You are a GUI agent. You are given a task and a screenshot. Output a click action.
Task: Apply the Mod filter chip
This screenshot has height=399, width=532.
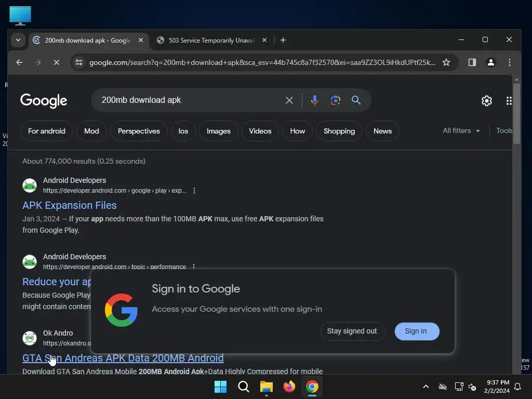point(91,131)
